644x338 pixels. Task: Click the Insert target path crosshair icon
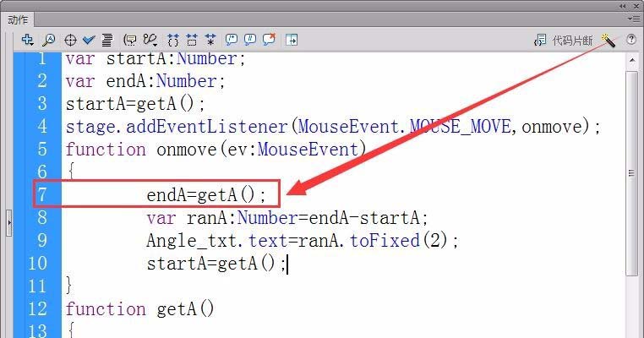coord(70,41)
